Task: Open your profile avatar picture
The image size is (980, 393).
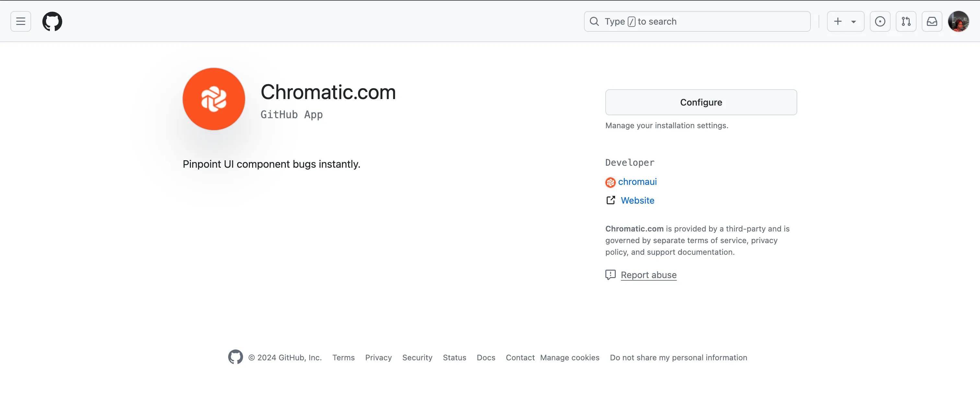Action: (958, 21)
